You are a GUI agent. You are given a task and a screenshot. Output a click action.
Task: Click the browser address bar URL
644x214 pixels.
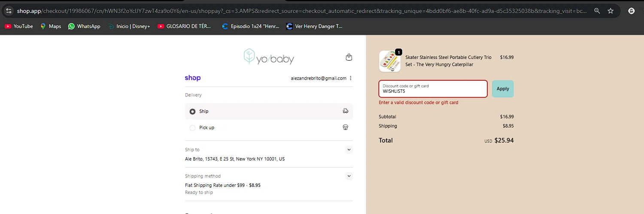tap(303, 11)
